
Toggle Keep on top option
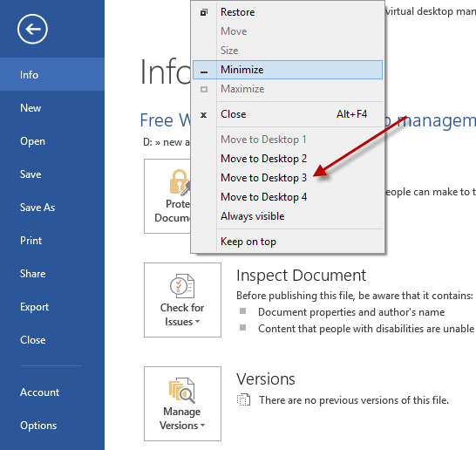coord(248,242)
